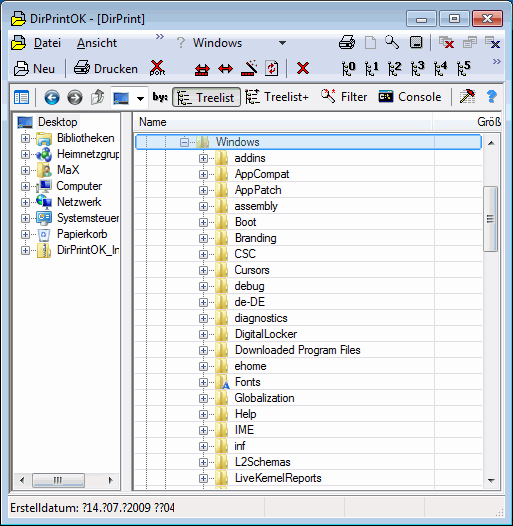The width and height of the screenshot is (513, 526).
Task: Click the red wand line icon
Action: tap(249, 68)
